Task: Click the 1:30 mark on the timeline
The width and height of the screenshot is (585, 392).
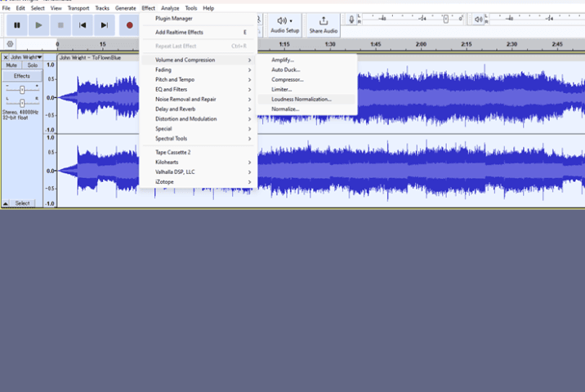Action: click(330, 44)
